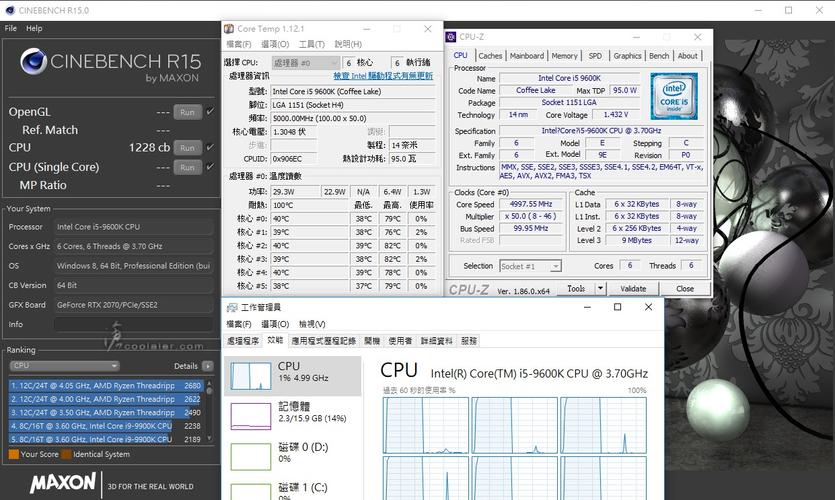This screenshot has height=500, width=835.
Task: Toggle the CPU (Single Core) test checkbox
Action: point(210,167)
